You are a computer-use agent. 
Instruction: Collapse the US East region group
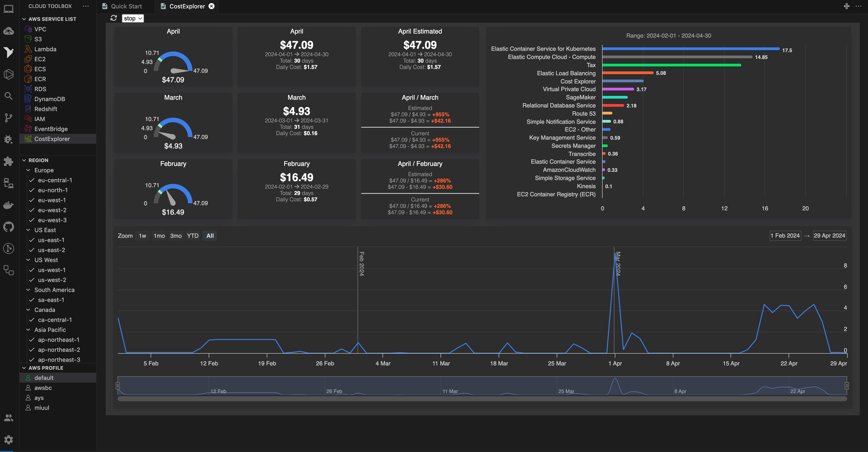pyautogui.click(x=28, y=230)
